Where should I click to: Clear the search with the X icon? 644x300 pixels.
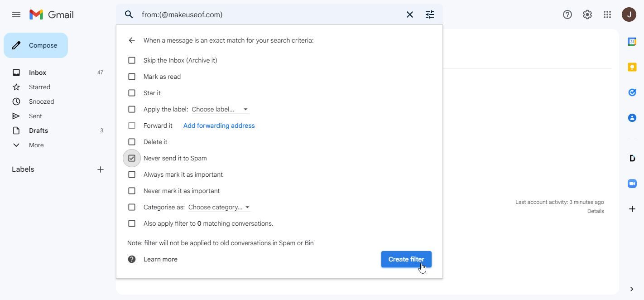click(x=410, y=15)
